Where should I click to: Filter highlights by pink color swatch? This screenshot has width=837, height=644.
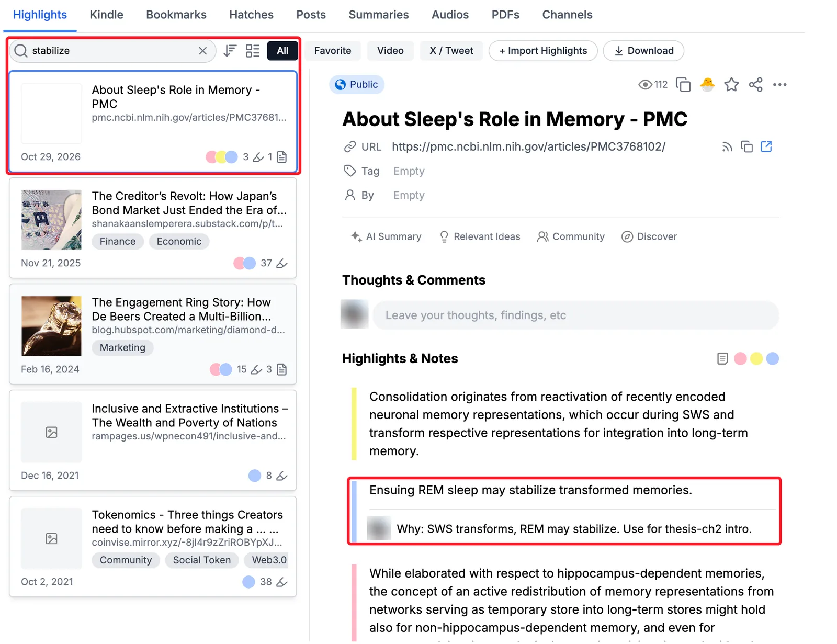pyautogui.click(x=740, y=359)
